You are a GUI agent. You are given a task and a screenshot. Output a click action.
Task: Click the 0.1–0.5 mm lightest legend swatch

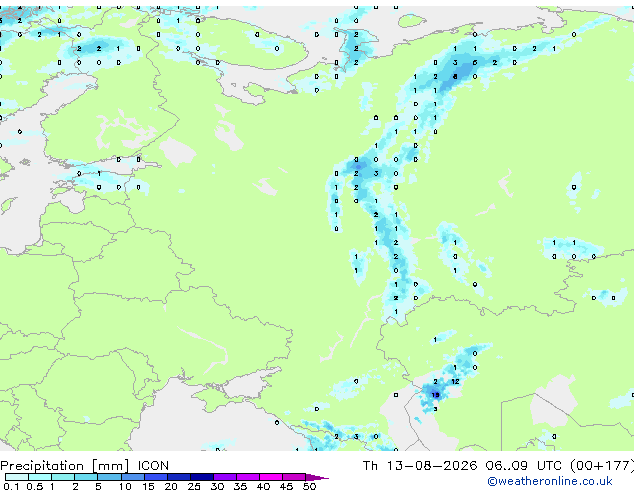click(x=17, y=477)
